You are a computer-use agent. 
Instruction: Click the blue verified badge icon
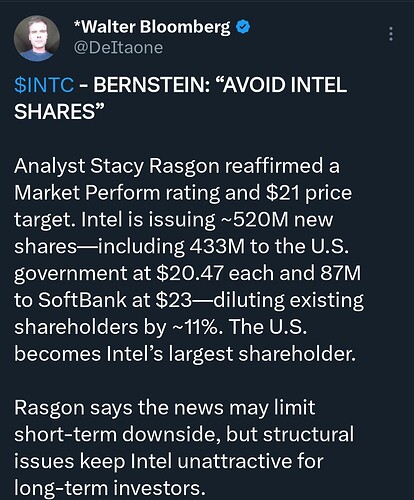pos(243,27)
